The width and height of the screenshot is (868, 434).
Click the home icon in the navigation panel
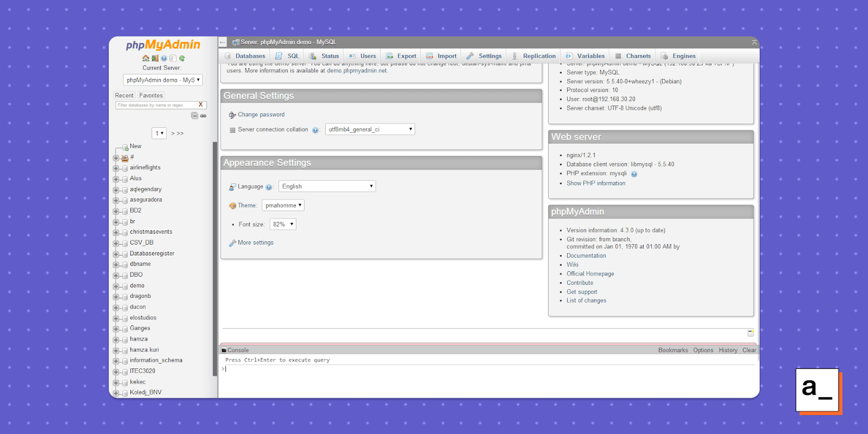146,58
